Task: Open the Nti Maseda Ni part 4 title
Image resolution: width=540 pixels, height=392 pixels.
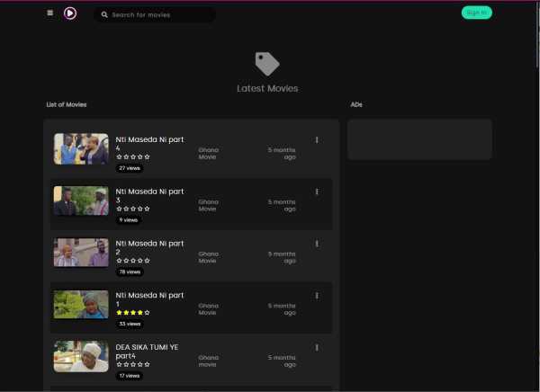Action: tap(149, 144)
